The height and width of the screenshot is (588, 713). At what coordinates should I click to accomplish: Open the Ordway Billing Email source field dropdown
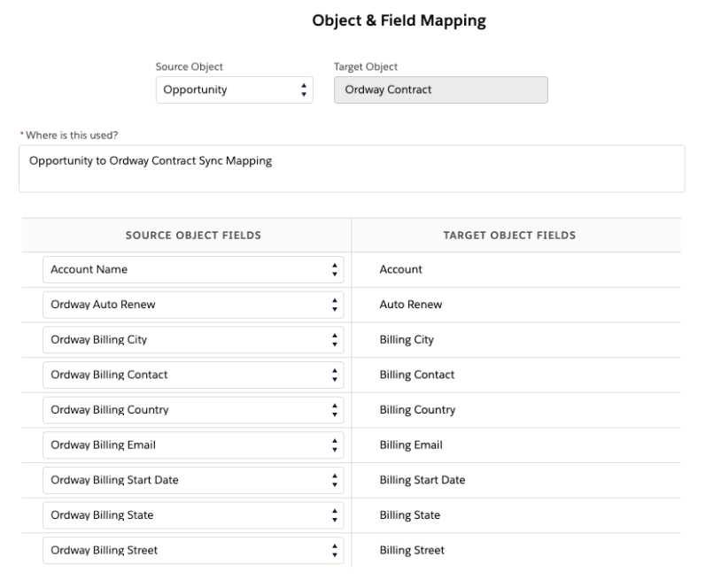click(x=193, y=445)
